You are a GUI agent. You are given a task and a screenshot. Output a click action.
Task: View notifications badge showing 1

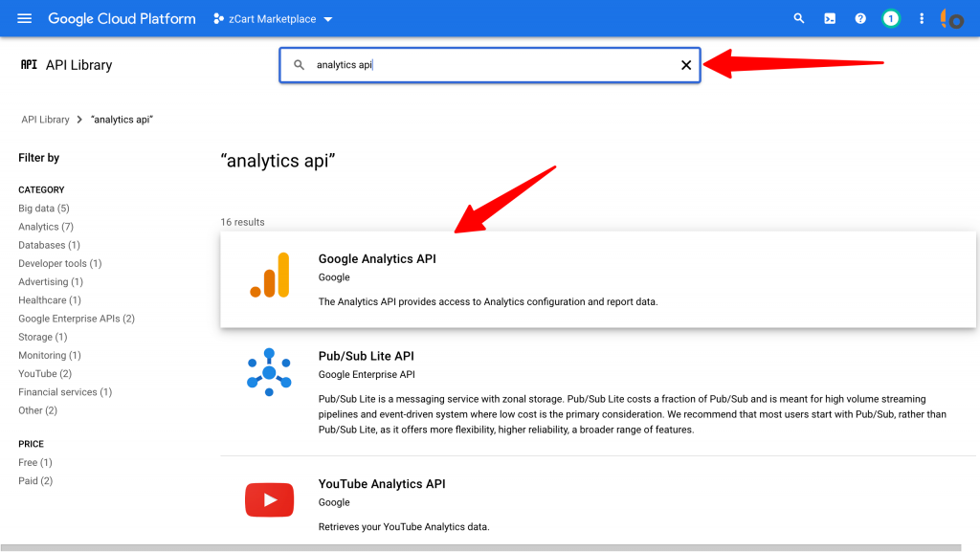pos(891,19)
